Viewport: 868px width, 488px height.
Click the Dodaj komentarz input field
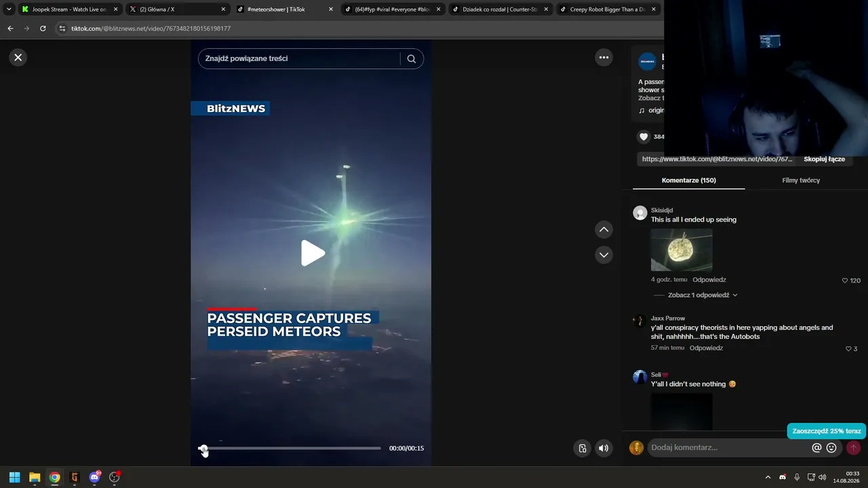(729, 448)
